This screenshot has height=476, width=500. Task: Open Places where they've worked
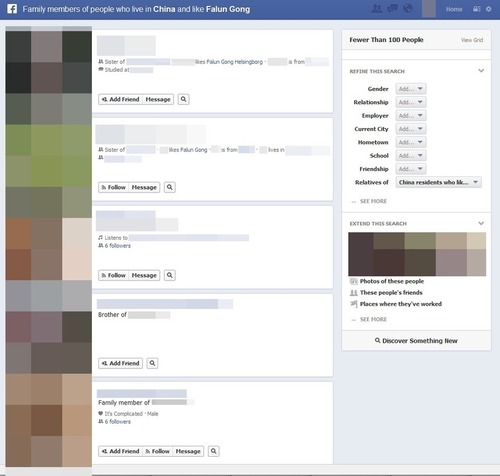tap(401, 304)
